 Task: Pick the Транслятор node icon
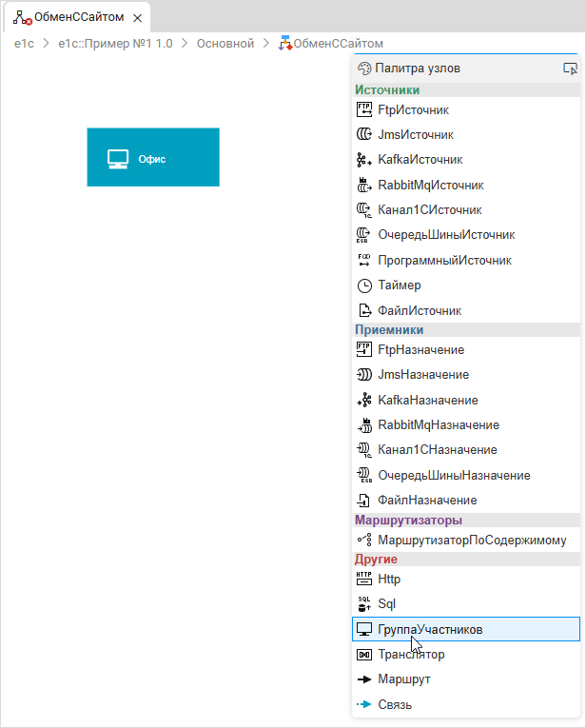tap(362, 655)
